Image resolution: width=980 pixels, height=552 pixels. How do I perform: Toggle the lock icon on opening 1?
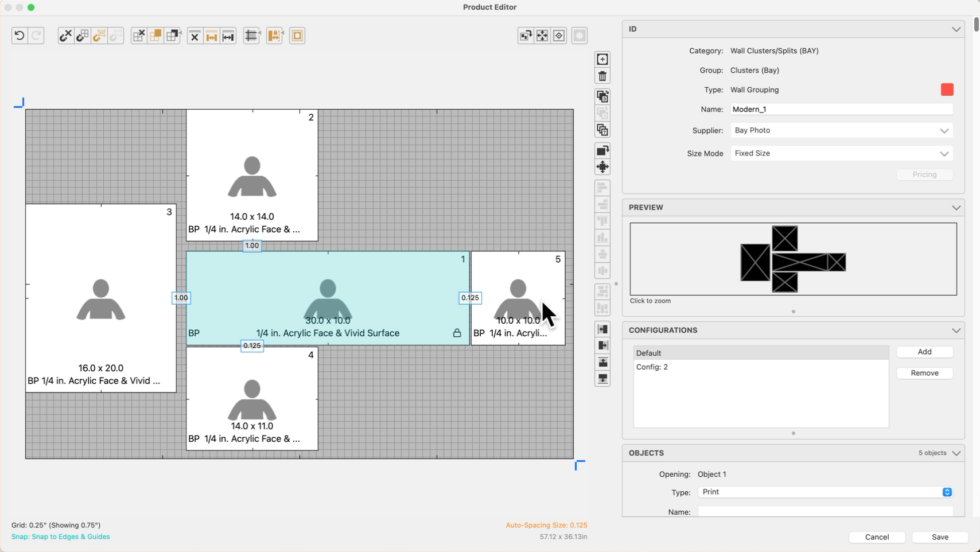tap(457, 333)
